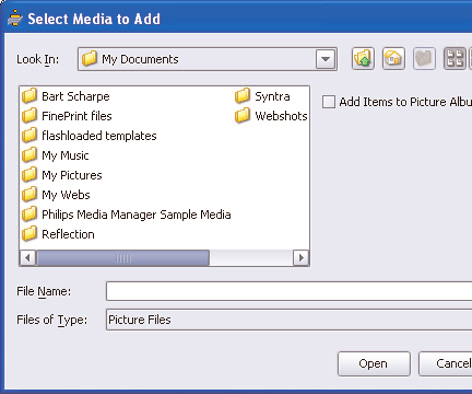Viewport: 472px width, 394px height.
Task: Click the horizontal scrollbar thumb
Action: click(x=123, y=258)
